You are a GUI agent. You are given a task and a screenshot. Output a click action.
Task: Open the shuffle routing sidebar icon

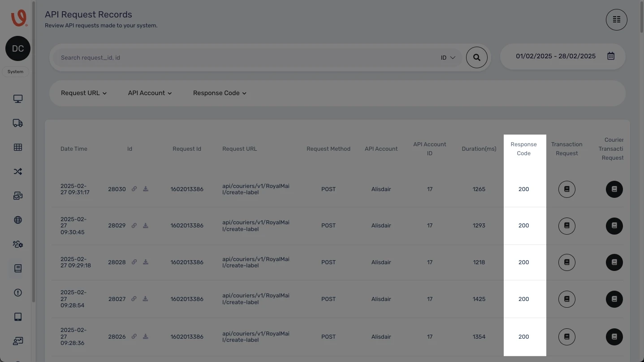coord(18,171)
